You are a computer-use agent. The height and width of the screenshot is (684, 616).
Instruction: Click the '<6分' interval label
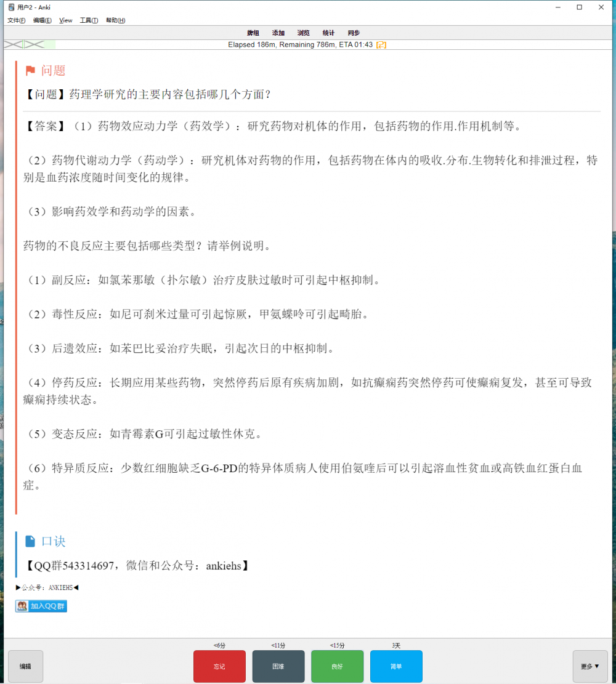(x=219, y=645)
